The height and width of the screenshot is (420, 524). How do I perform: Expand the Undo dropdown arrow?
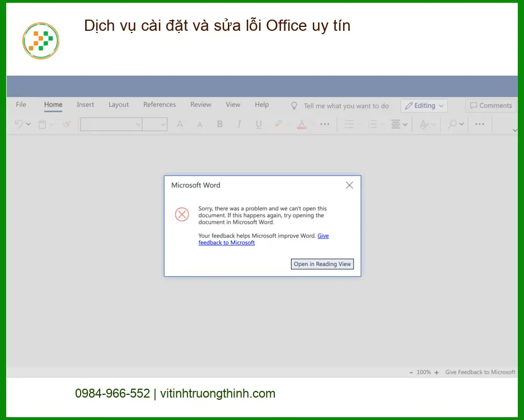pyautogui.click(x=29, y=124)
